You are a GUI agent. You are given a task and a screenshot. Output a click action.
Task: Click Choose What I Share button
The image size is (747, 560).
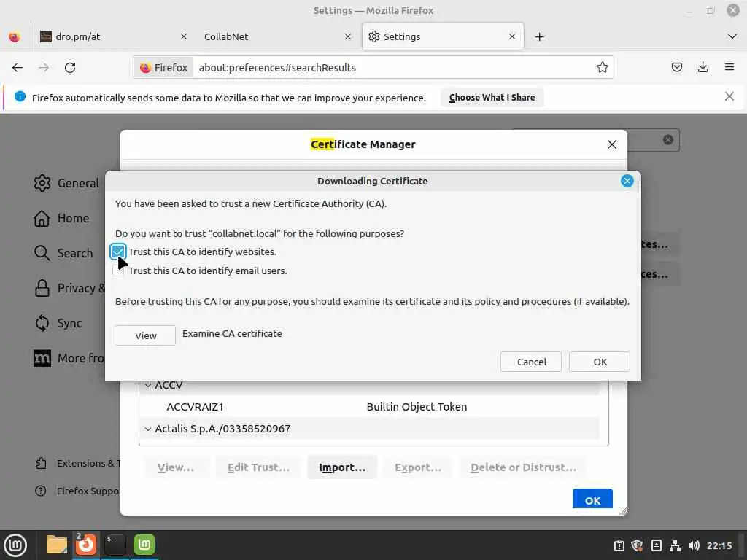492,98
